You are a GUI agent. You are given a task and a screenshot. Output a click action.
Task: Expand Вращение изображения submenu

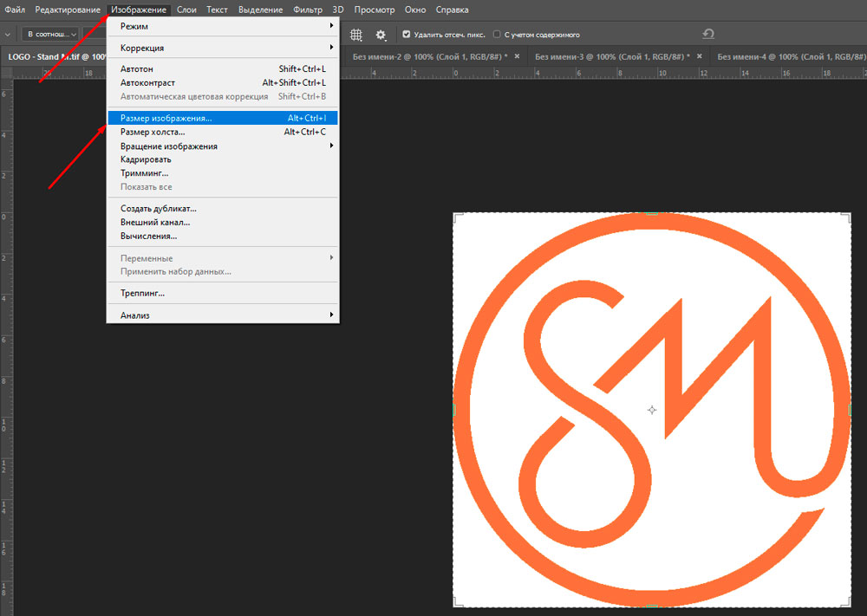222,146
